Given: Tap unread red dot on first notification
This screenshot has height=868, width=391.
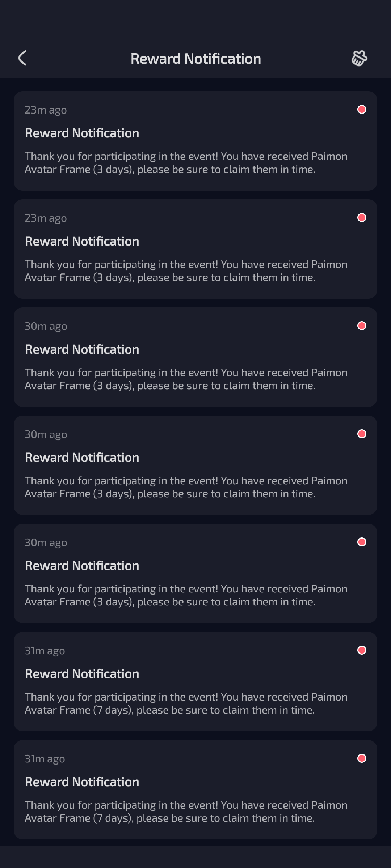Looking at the screenshot, I should point(362,109).
